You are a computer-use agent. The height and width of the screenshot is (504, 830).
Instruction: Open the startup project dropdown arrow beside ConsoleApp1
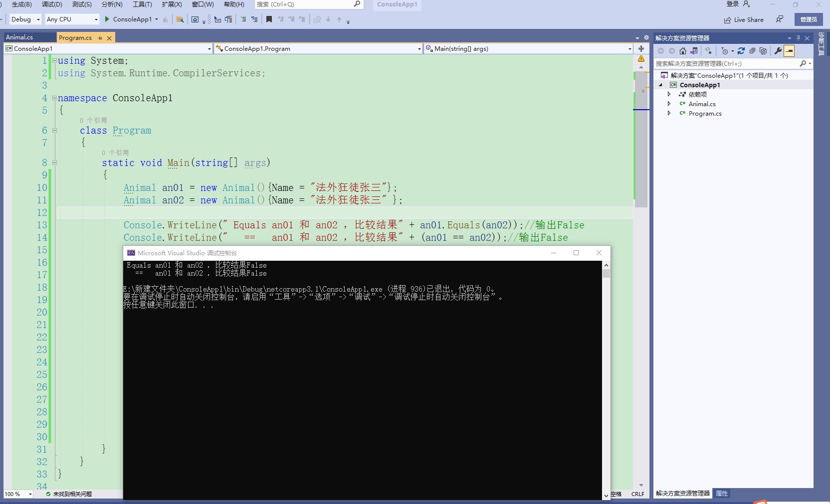157,19
